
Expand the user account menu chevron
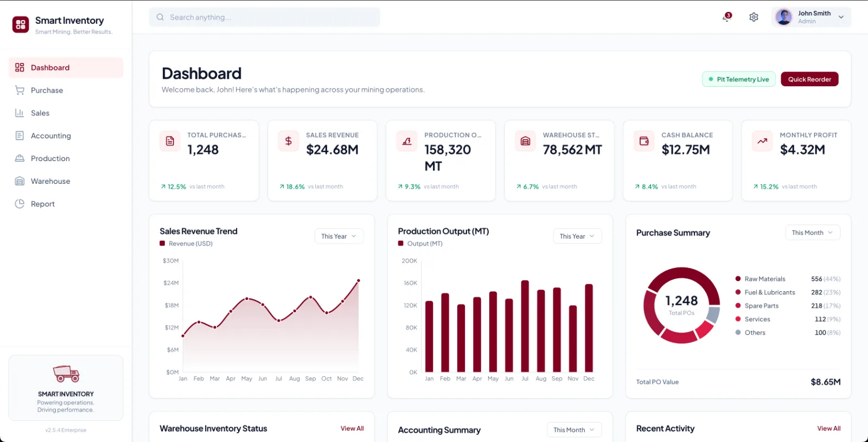pos(841,17)
